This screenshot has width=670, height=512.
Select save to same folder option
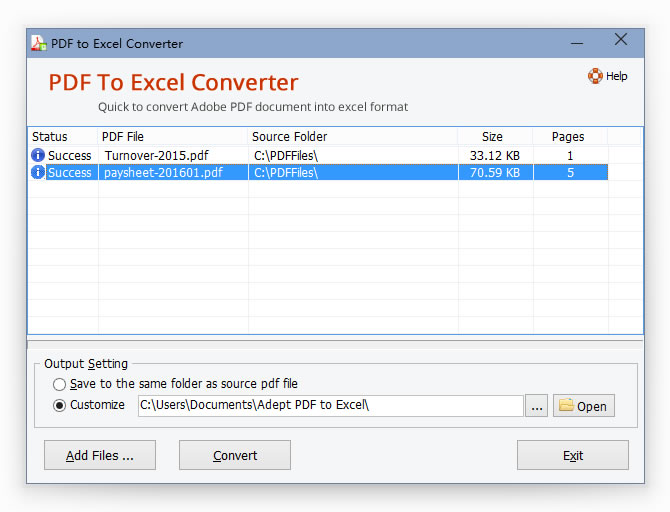tap(60, 384)
